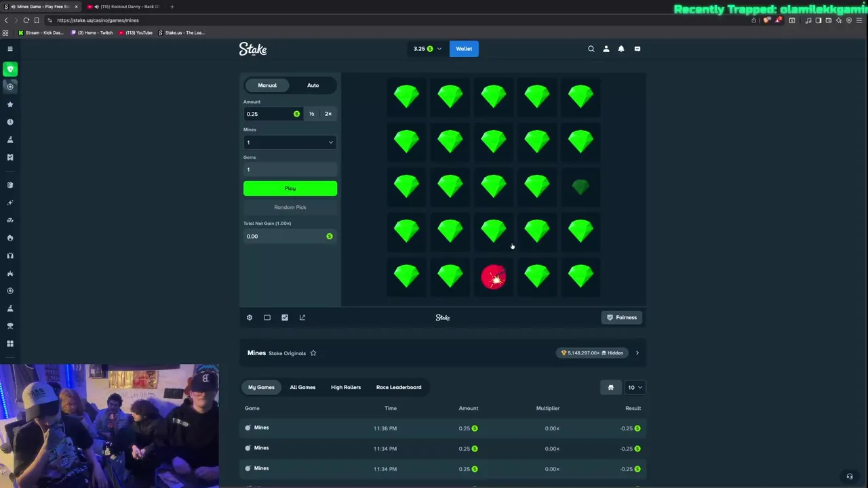Open a new browser tab with plus
Image resolution: width=868 pixels, height=488 pixels.
coord(172,7)
